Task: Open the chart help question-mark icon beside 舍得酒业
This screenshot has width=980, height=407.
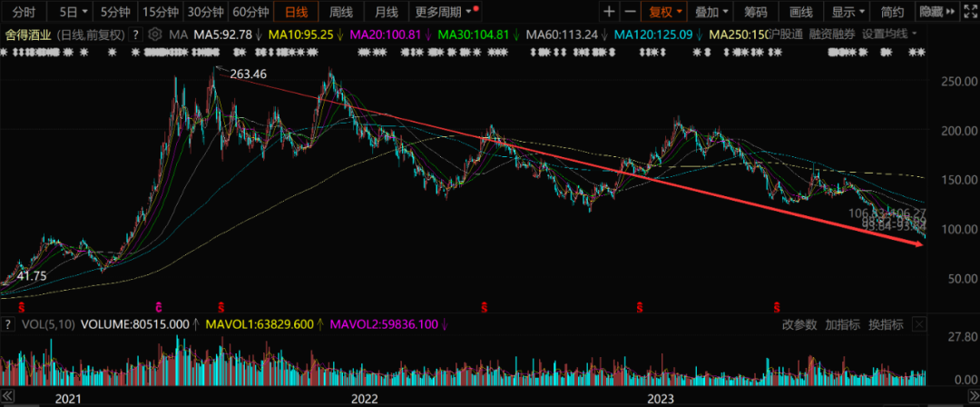Action: pos(137,35)
